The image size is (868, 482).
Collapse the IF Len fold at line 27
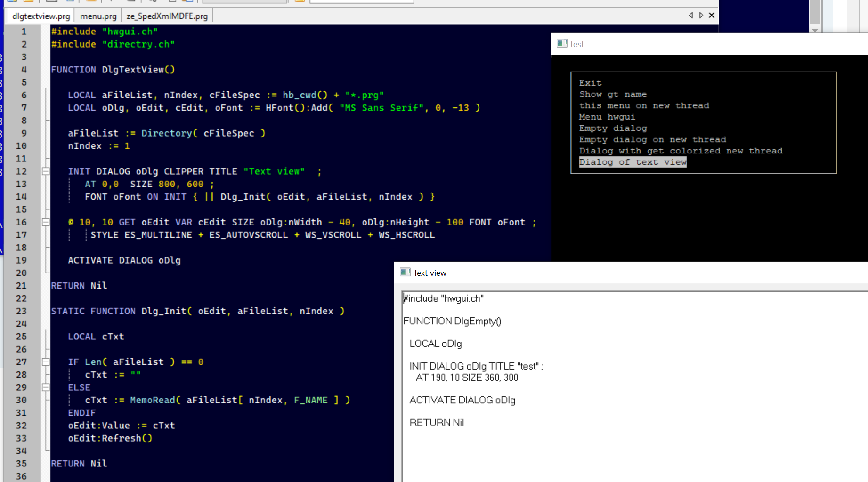46,362
